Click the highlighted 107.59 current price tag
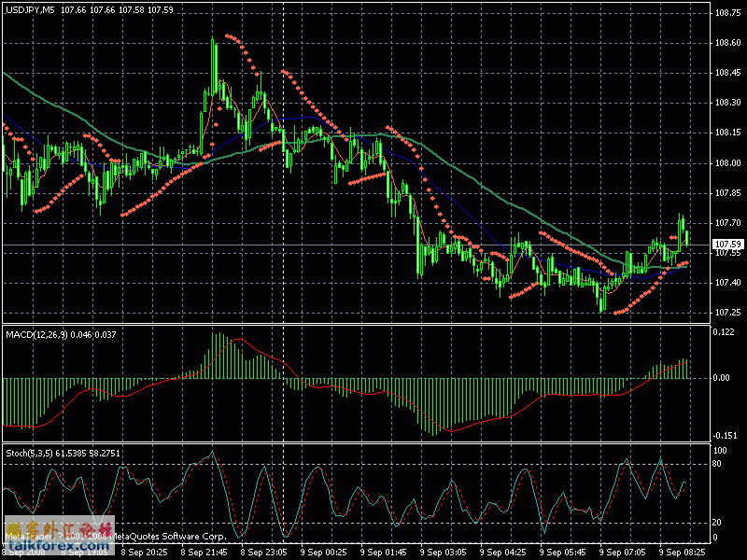The image size is (747, 560). (728, 244)
